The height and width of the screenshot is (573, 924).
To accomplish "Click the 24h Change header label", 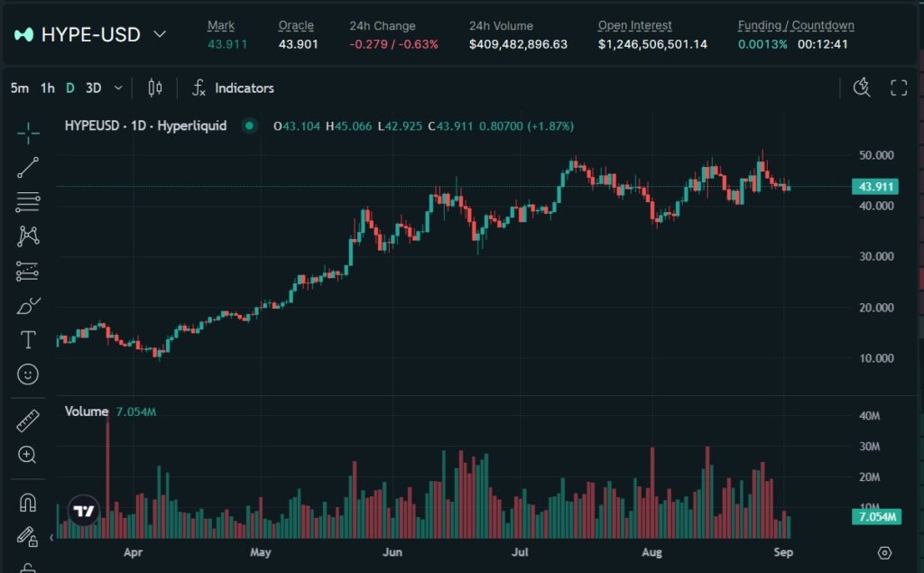I will coord(383,25).
